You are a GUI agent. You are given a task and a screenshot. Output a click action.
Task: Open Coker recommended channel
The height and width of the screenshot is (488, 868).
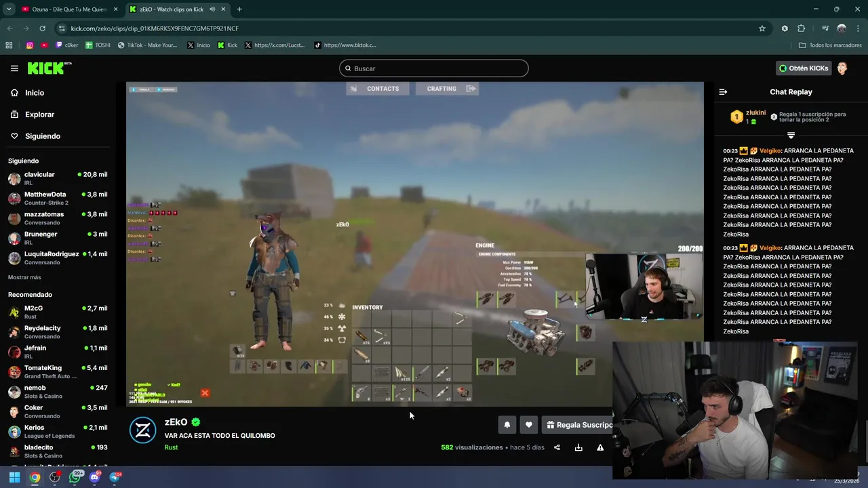click(58, 411)
